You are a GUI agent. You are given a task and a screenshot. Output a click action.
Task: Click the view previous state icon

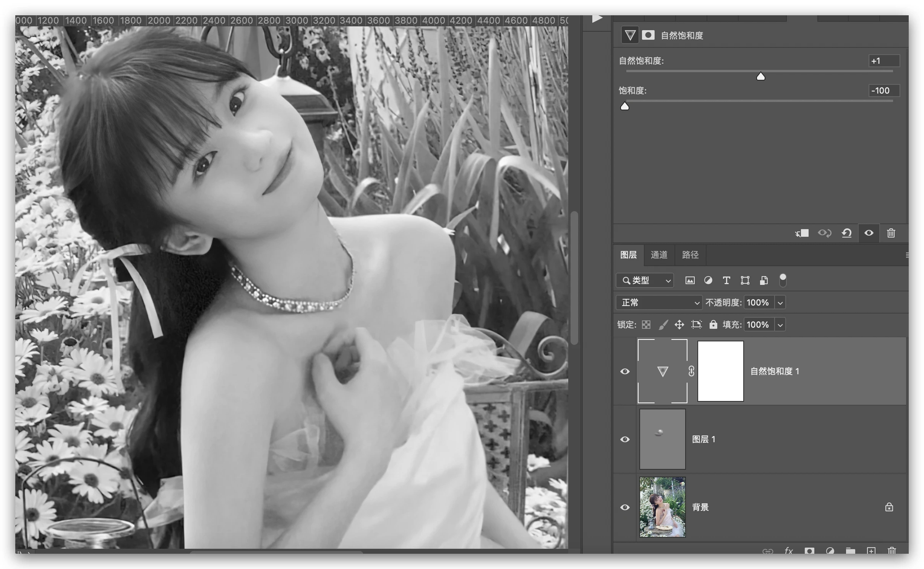pos(824,233)
